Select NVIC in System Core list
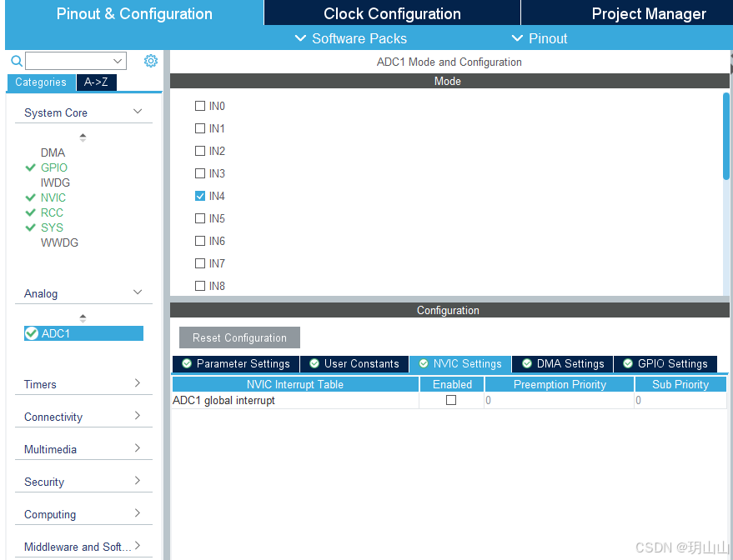 [x=53, y=197]
